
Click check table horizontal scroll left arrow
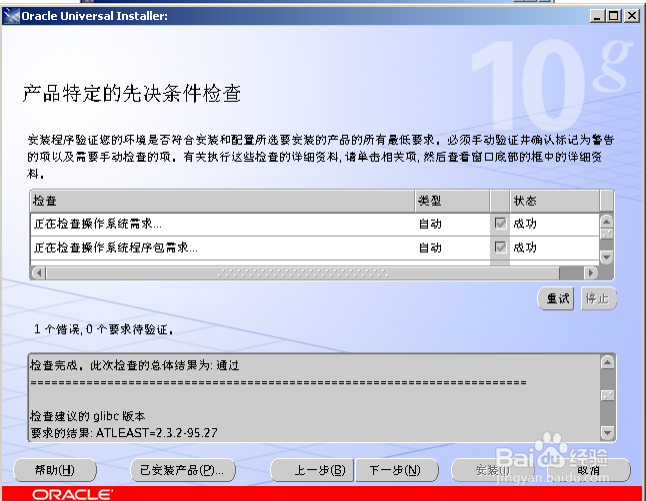pos(39,273)
